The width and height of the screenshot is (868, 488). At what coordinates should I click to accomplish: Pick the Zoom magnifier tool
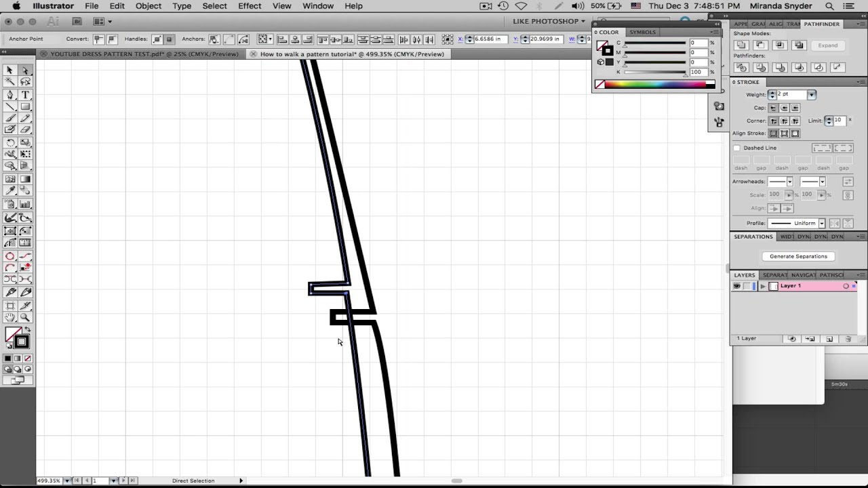click(x=25, y=317)
